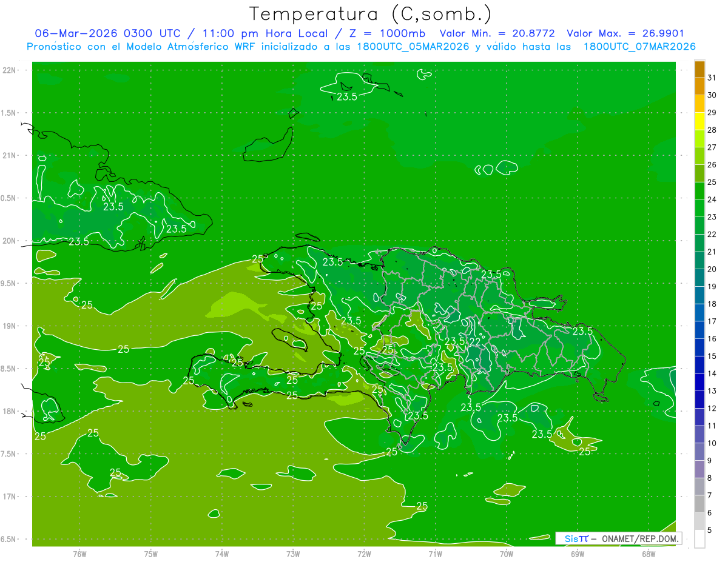Click the 68W longitude axis label

pos(649,554)
